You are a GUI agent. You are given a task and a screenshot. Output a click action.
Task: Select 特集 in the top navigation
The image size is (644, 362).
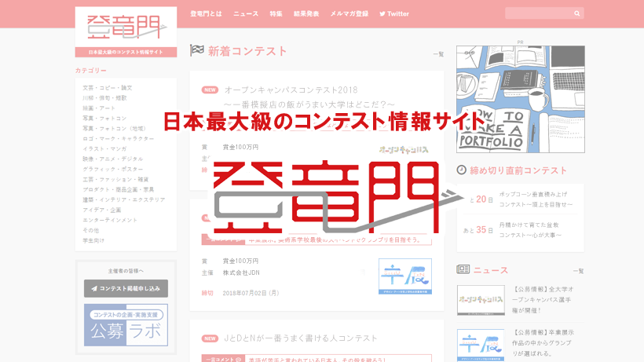click(276, 13)
